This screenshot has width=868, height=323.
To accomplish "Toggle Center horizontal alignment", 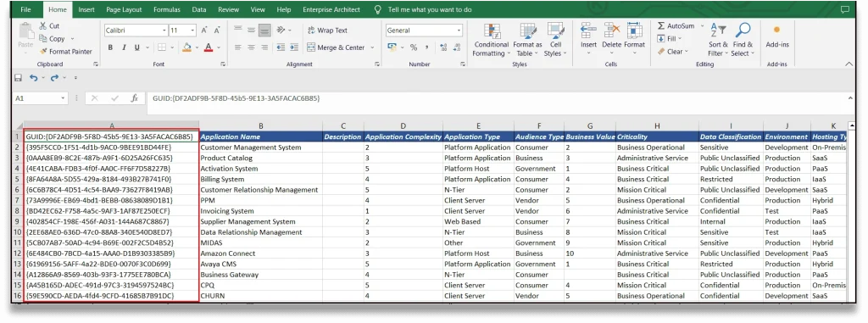I will (x=251, y=47).
